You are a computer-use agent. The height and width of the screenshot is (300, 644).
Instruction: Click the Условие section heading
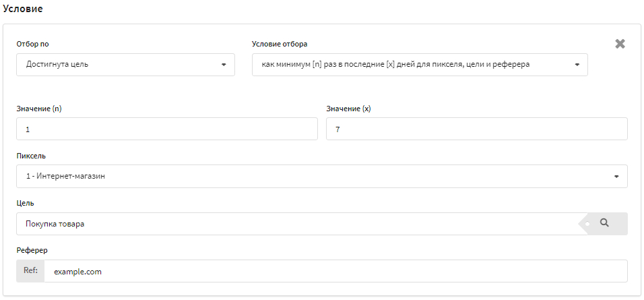pyautogui.click(x=24, y=9)
